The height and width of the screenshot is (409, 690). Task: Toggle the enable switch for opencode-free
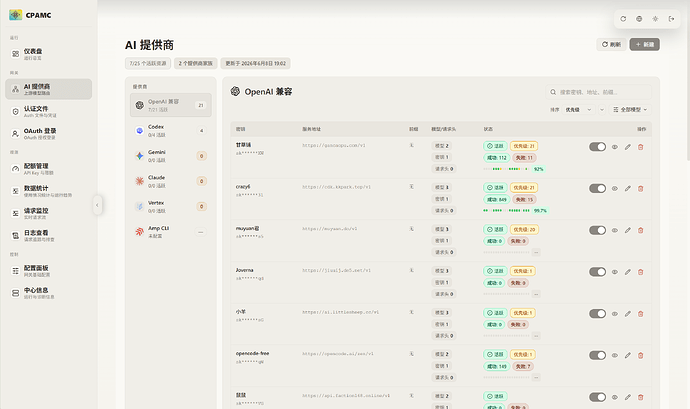click(598, 355)
